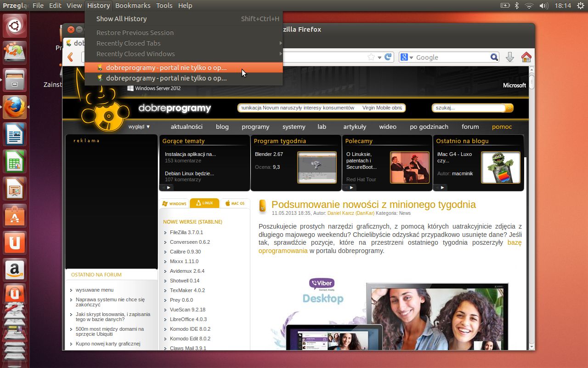
Task: Open the forum navigation link
Action: (x=470, y=126)
